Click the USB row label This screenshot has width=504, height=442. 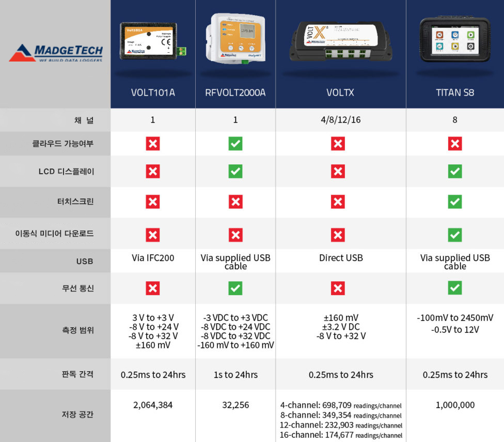click(x=85, y=261)
